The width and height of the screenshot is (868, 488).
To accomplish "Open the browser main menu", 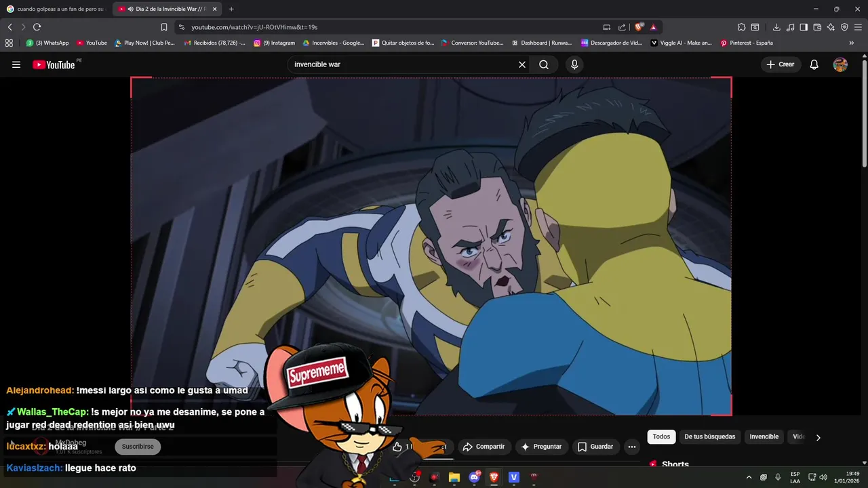I will coord(858,27).
